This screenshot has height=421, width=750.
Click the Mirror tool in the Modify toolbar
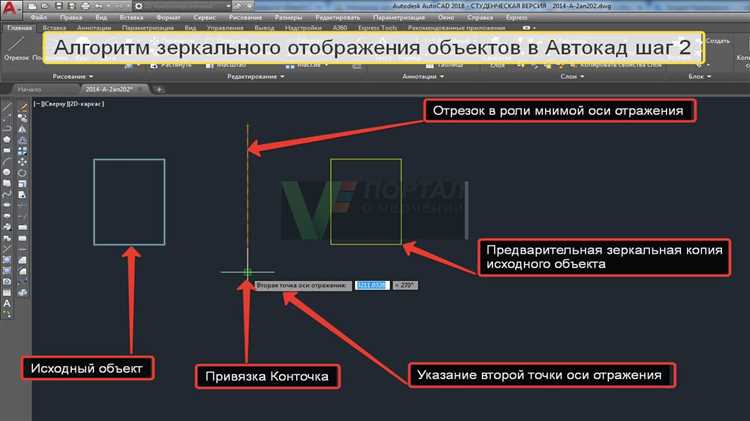(22, 129)
